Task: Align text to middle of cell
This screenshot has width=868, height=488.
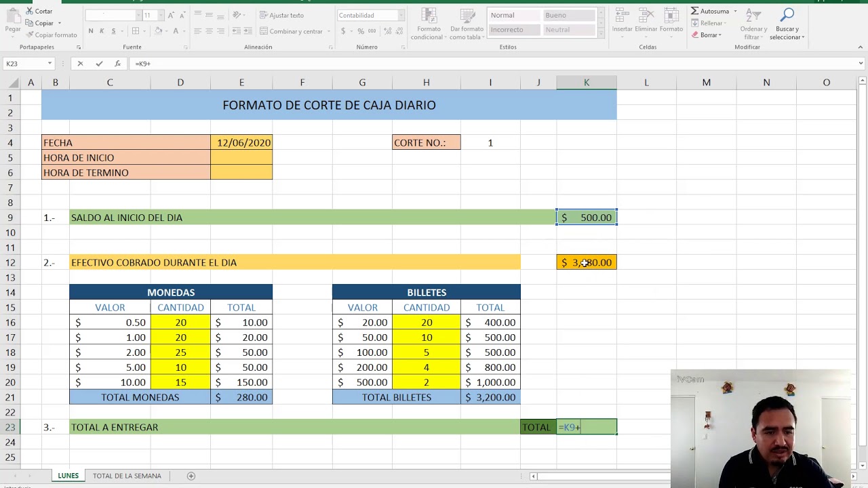Action: point(209,15)
